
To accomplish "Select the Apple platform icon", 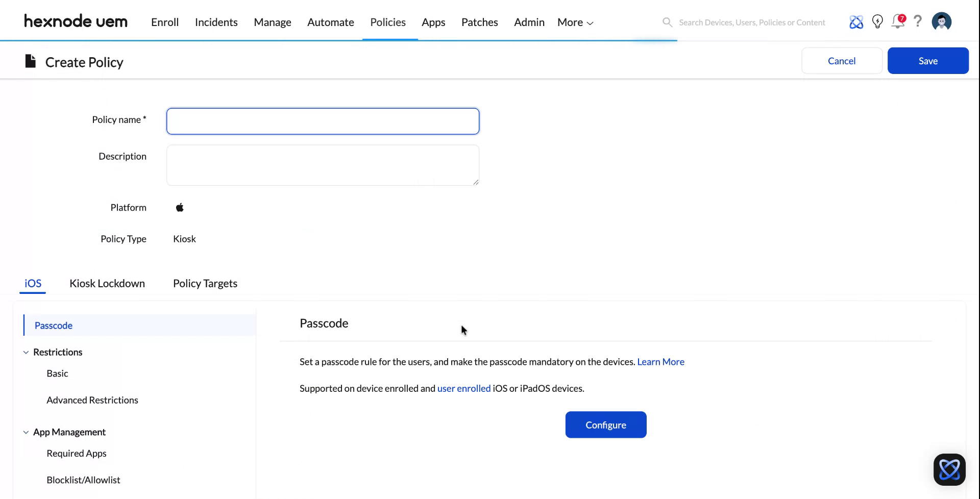I will coord(180,207).
